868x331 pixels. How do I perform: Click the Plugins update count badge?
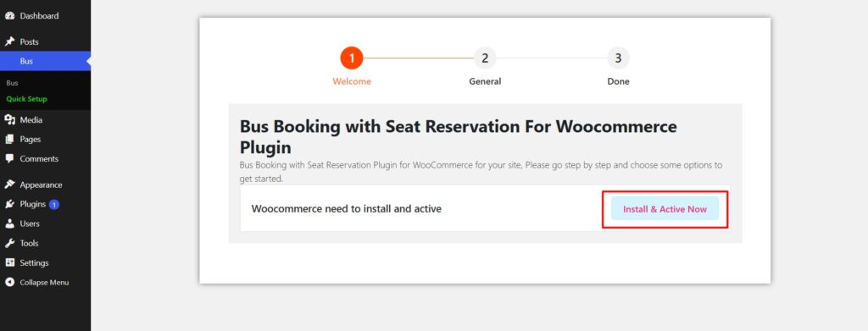click(53, 205)
